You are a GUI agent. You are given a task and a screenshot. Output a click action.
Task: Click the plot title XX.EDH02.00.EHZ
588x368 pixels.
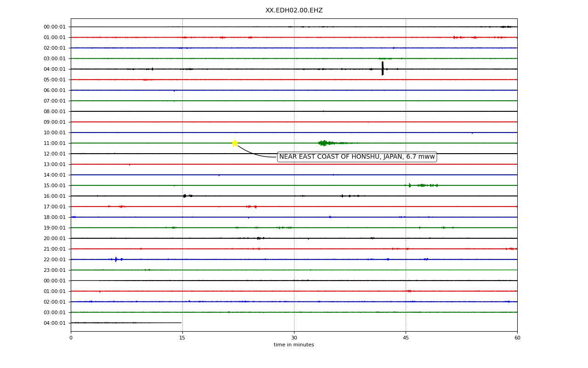[294, 10]
